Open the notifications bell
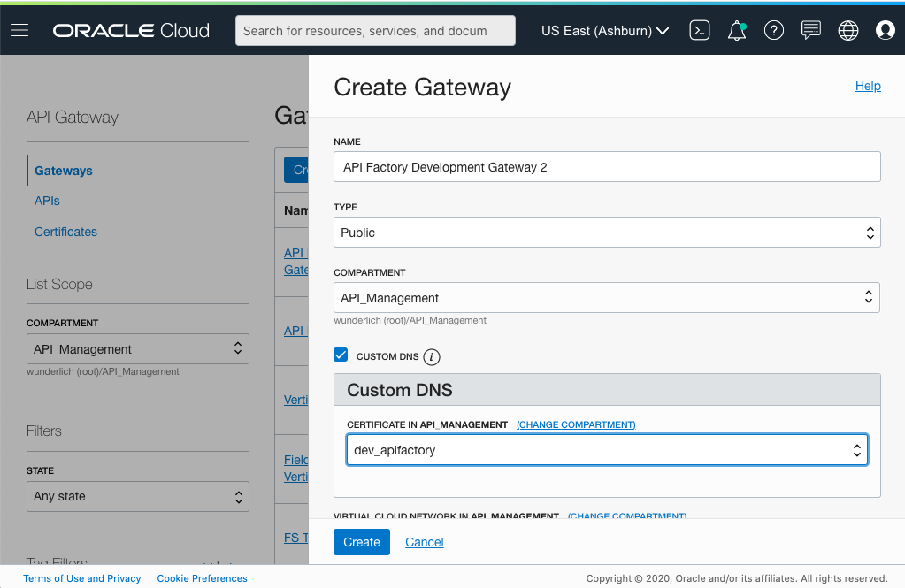The width and height of the screenshot is (905, 588). (x=736, y=30)
